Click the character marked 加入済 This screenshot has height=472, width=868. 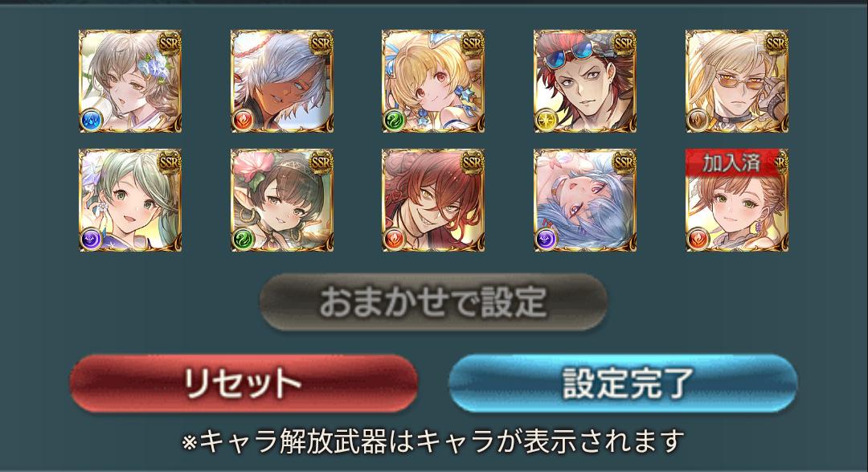tap(737, 200)
